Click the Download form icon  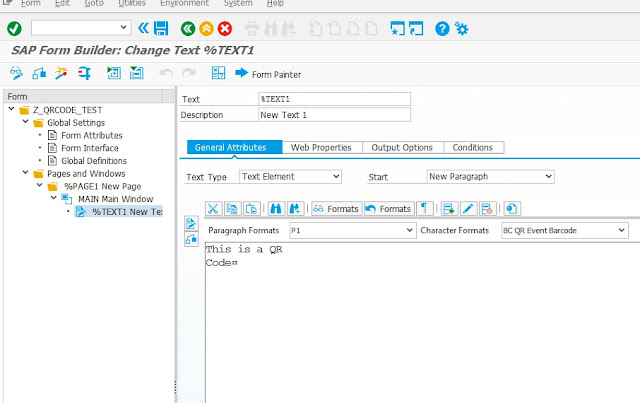[x=114, y=73]
